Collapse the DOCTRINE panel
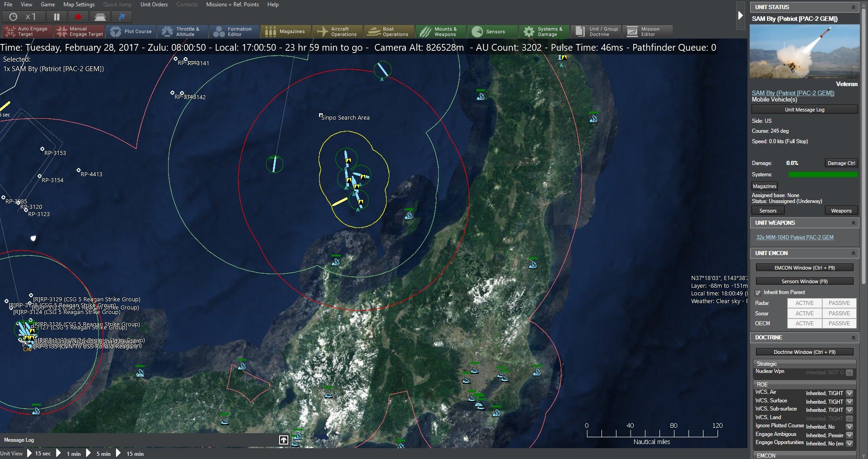This screenshot has height=459, width=868. tap(853, 338)
